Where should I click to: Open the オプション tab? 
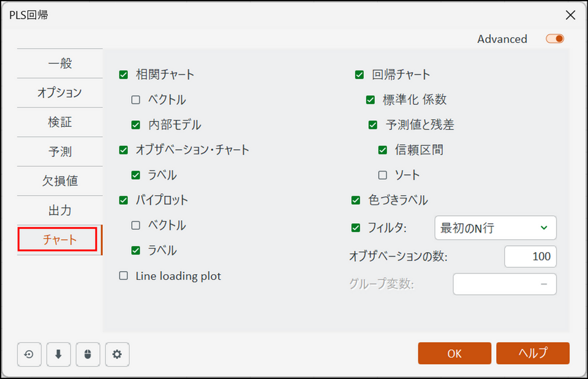60,93
